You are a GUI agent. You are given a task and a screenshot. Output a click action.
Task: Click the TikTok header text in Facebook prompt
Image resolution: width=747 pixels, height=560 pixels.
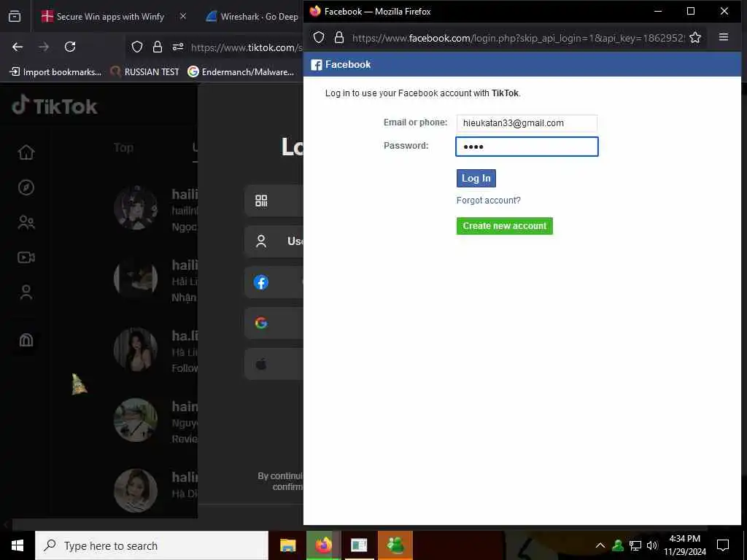(x=505, y=93)
